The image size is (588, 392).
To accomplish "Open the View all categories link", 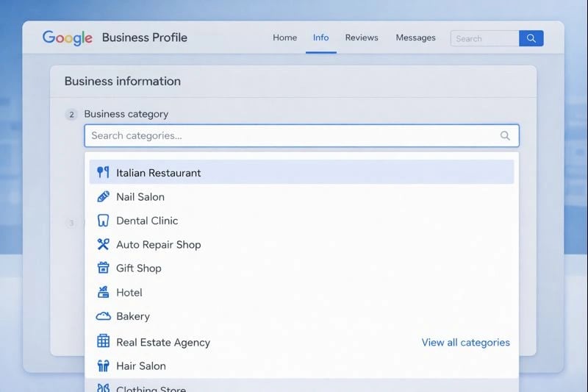I will click(x=466, y=342).
